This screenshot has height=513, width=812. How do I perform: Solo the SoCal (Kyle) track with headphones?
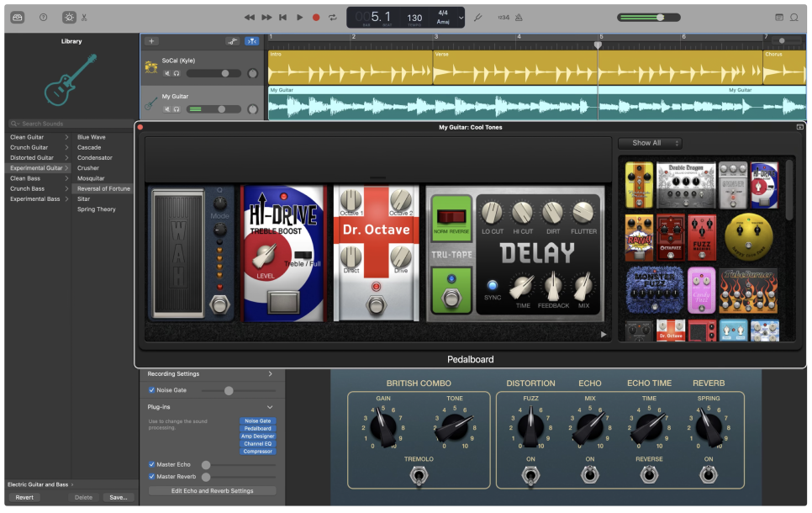click(177, 73)
